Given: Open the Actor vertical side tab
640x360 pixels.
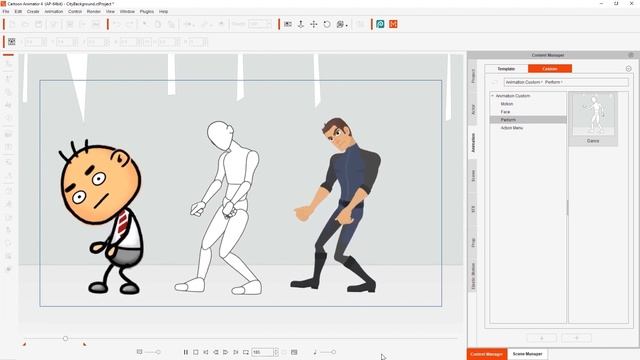Looking at the screenshot, I should click(x=473, y=109).
